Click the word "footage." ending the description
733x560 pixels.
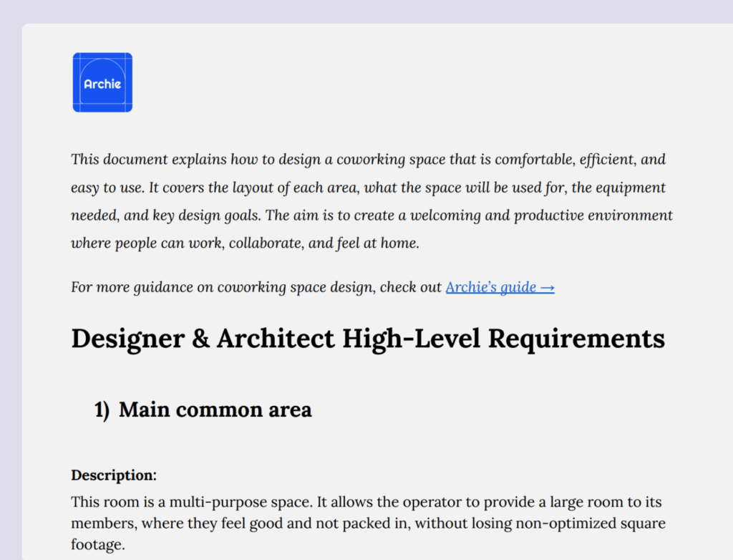[x=97, y=546]
